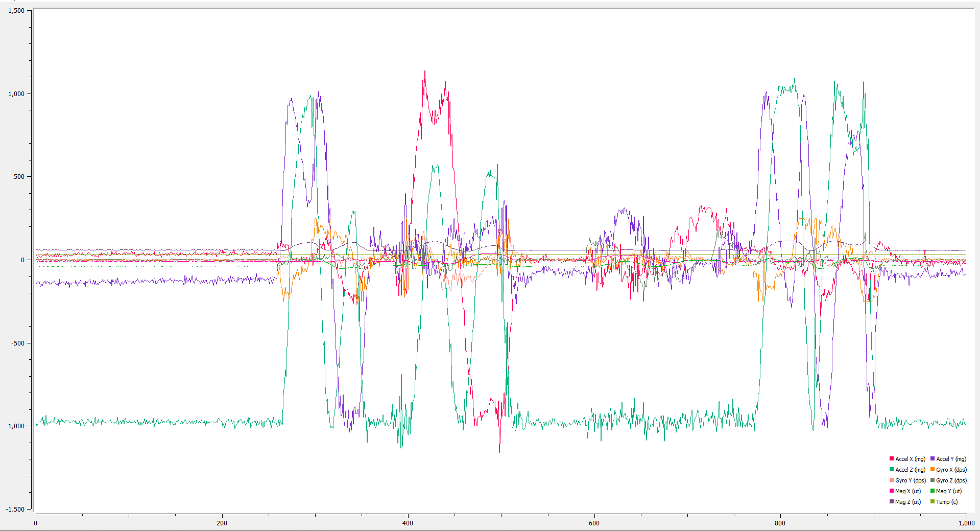Click the magenta Mag X legend swatch
Screen dimensions: 980x531
[892, 491]
